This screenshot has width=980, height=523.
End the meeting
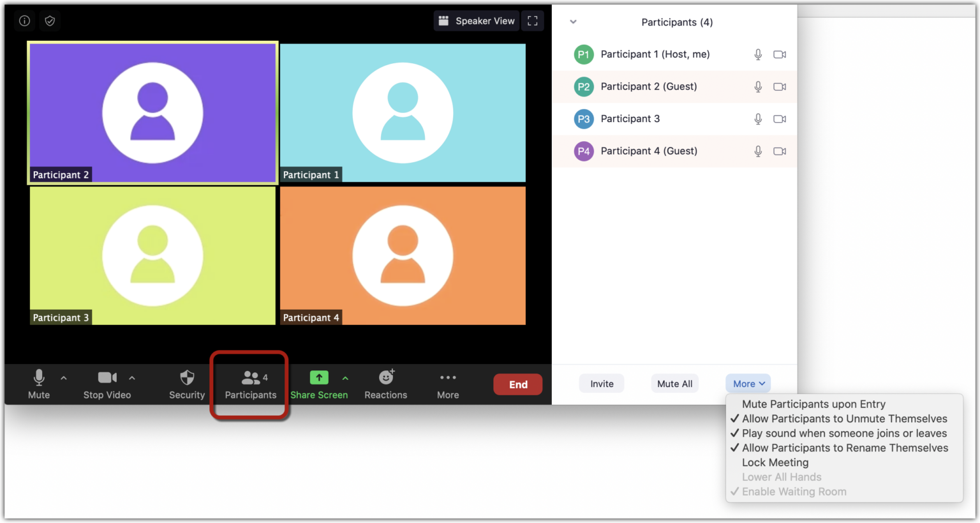coord(517,384)
